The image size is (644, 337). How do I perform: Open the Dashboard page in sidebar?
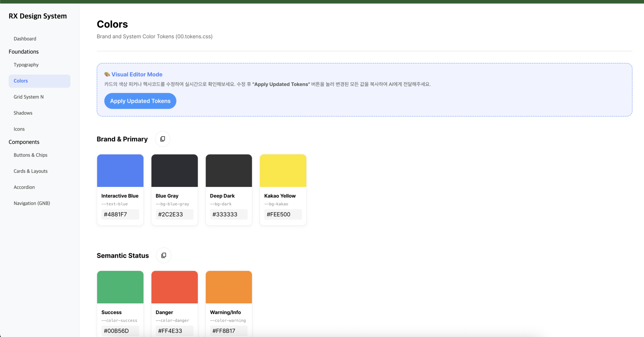[25, 39]
